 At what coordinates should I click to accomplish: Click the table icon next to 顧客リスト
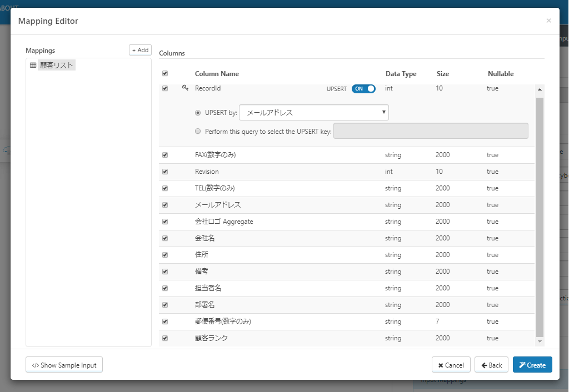33,66
